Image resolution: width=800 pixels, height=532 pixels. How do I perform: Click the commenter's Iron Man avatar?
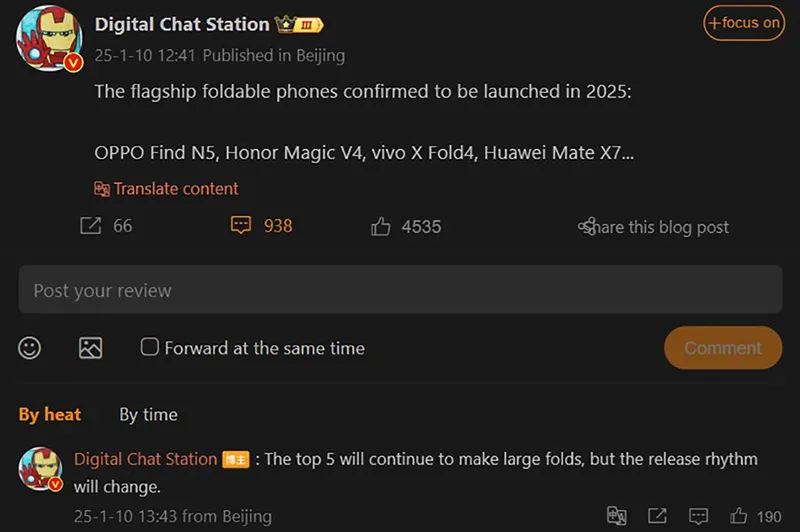(x=42, y=468)
